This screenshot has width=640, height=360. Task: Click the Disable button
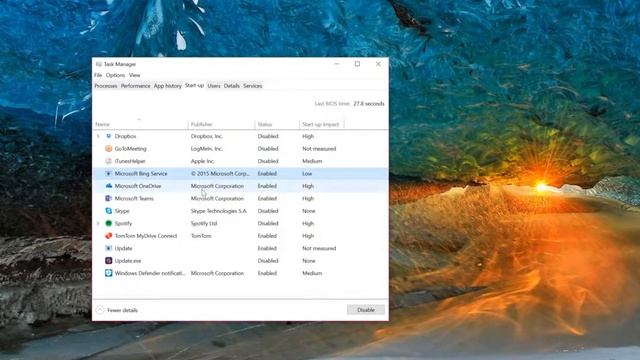click(366, 310)
